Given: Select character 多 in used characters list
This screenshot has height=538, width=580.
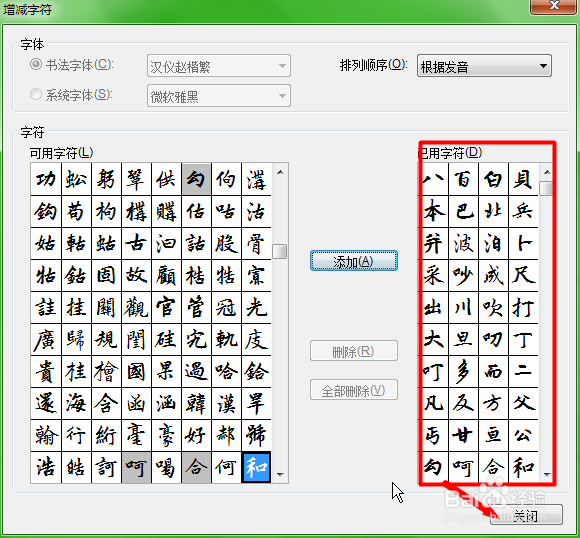Looking at the screenshot, I should [x=463, y=371].
